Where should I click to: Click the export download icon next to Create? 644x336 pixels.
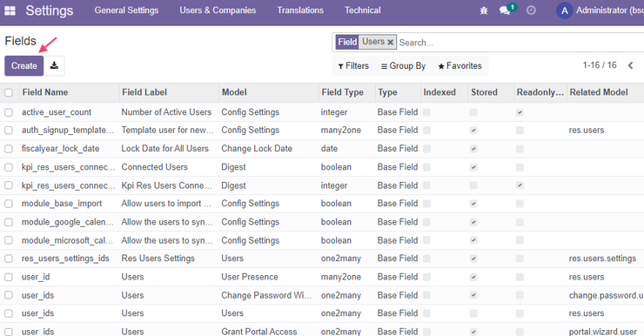pos(54,66)
